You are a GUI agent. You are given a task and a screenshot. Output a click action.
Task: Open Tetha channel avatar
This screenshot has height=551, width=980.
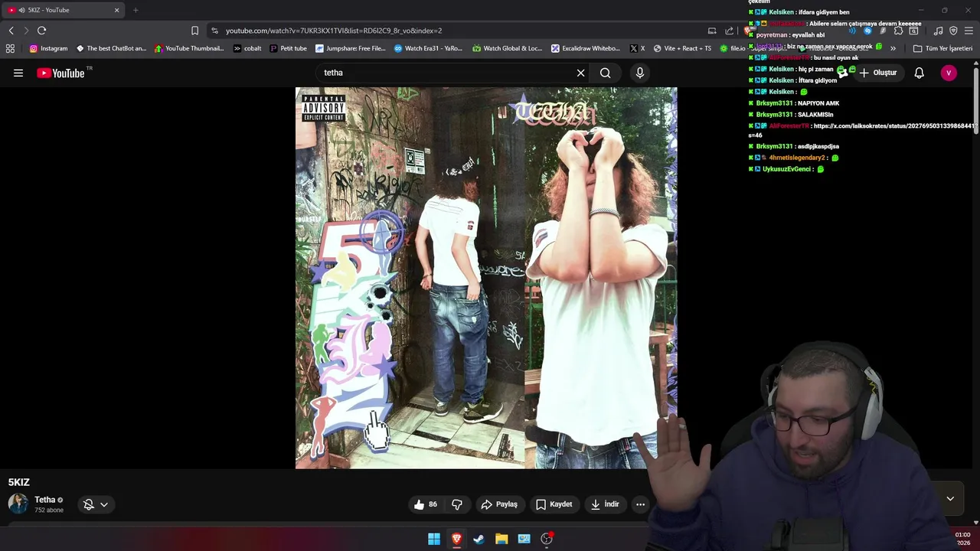(18, 504)
